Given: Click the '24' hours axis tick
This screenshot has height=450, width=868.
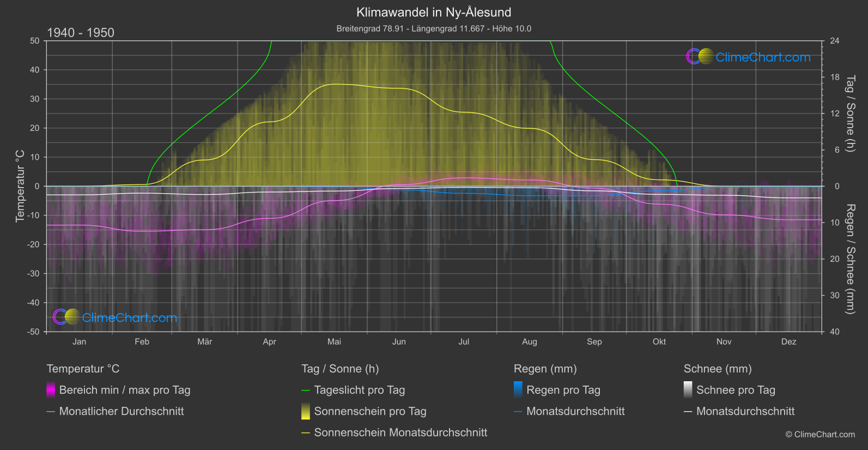Looking at the screenshot, I should [835, 41].
